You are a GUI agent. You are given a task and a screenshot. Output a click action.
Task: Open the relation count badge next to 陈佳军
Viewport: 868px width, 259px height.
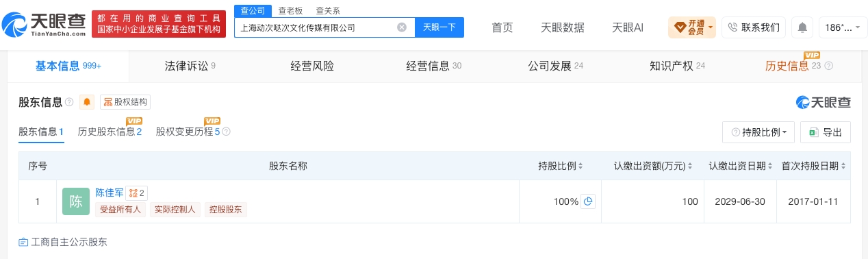point(137,193)
